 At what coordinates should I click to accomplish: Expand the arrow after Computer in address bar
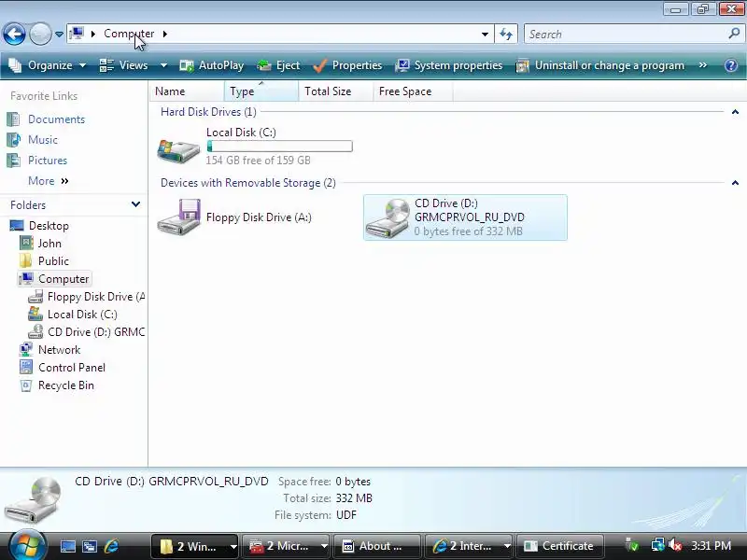point(165,34)
